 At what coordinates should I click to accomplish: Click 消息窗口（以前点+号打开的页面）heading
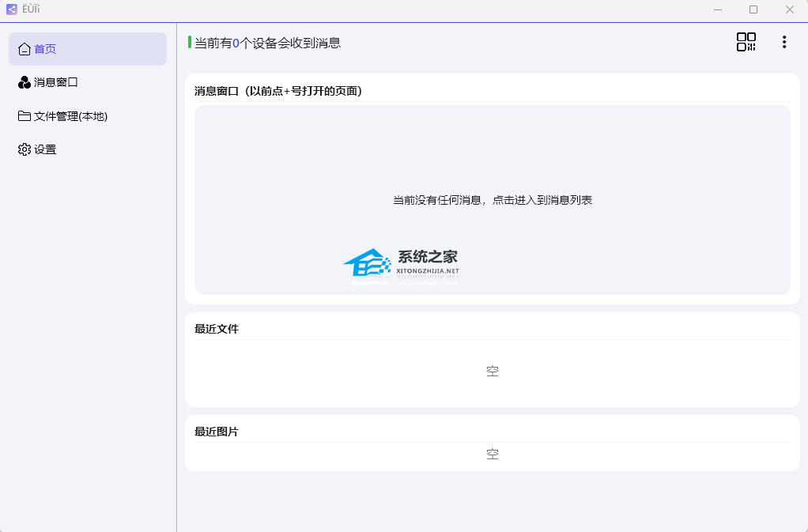click(x=279, y=91)
